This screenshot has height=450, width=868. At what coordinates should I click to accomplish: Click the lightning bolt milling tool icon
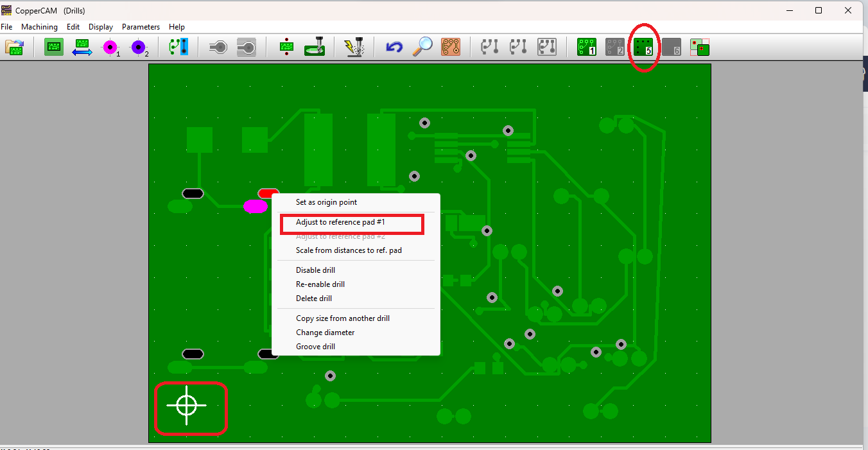click(354, 47)
